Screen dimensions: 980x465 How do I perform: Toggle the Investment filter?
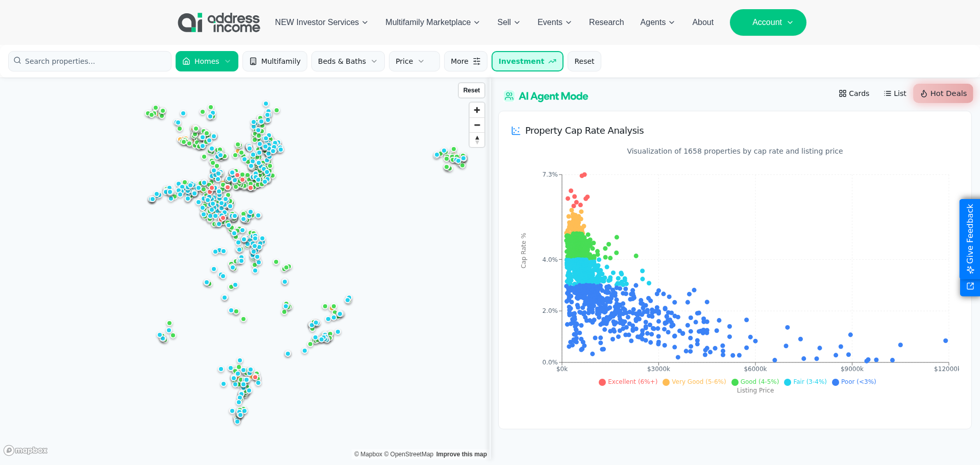coord(527,61)
